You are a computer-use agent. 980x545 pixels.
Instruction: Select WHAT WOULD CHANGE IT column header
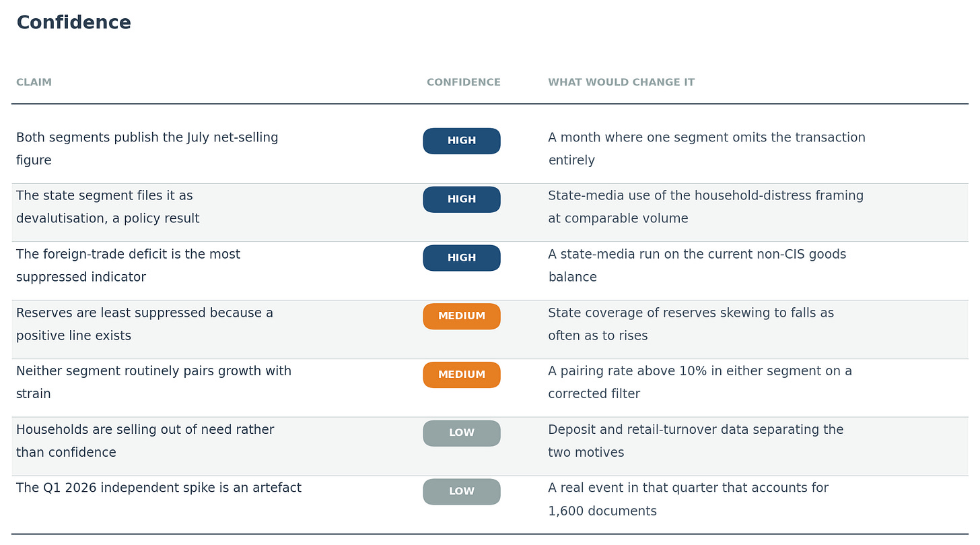tap(621, 82)
